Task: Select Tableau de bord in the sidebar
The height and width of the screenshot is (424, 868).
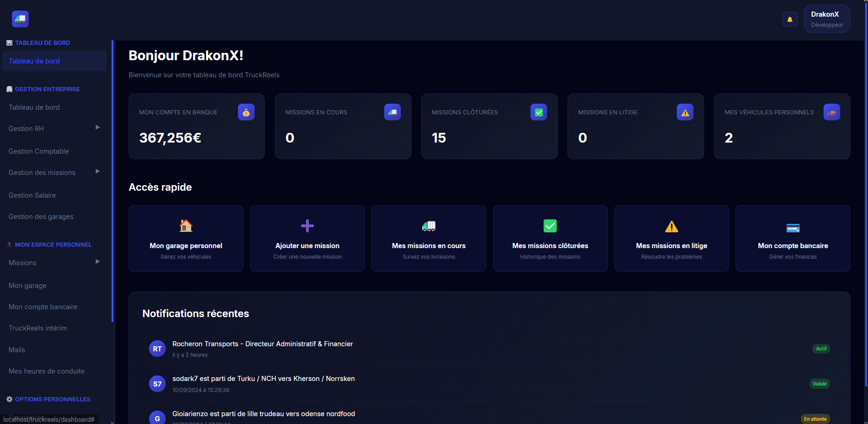Action: (34, 61)
